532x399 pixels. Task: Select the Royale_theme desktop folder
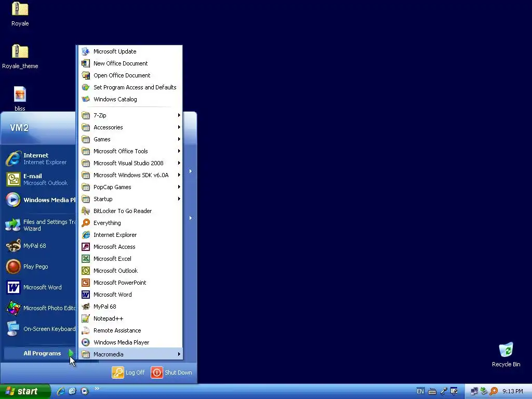click(x=20, y=57)
